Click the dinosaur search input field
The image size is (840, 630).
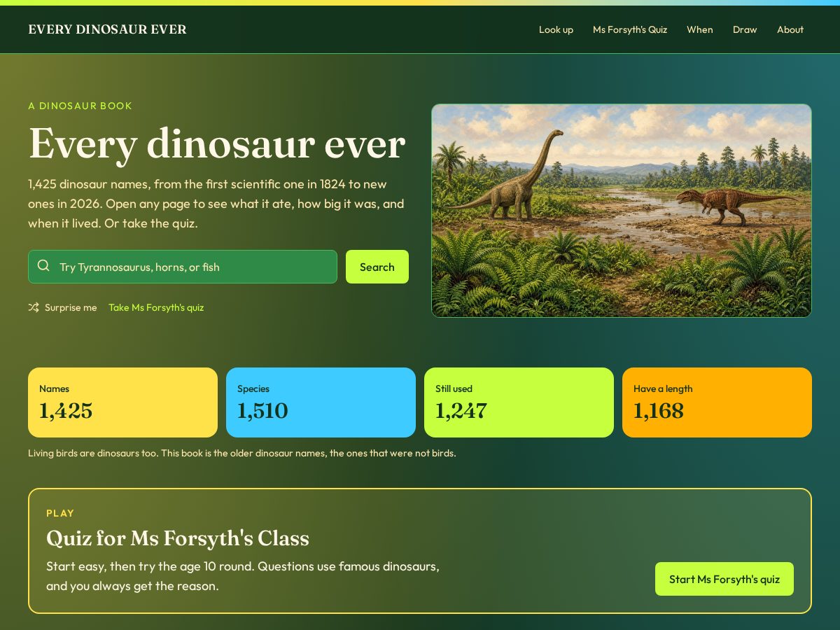pyautogui.click(x=183, y=267)
